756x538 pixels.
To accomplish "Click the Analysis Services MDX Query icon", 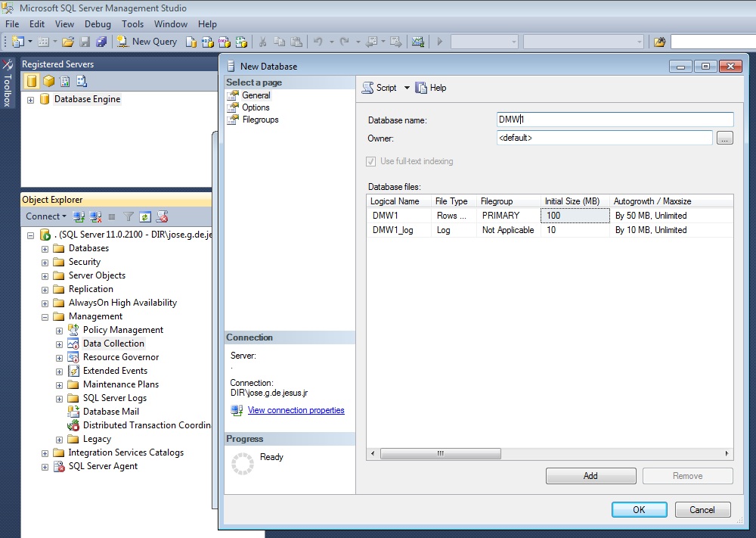I will (207, 42).
